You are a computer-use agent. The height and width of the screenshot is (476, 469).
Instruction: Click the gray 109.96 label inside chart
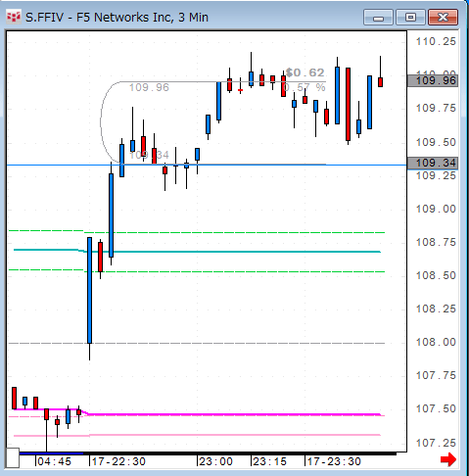click(x=149, y=87)
